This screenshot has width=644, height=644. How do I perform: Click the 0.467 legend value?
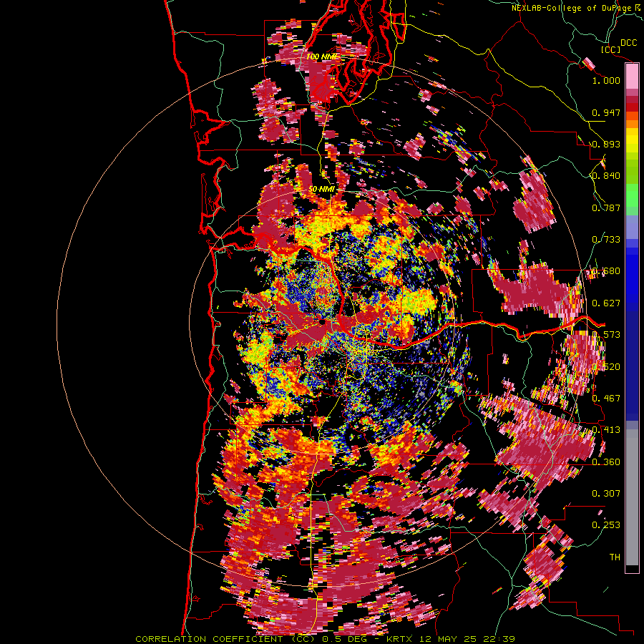pos(606,399)
